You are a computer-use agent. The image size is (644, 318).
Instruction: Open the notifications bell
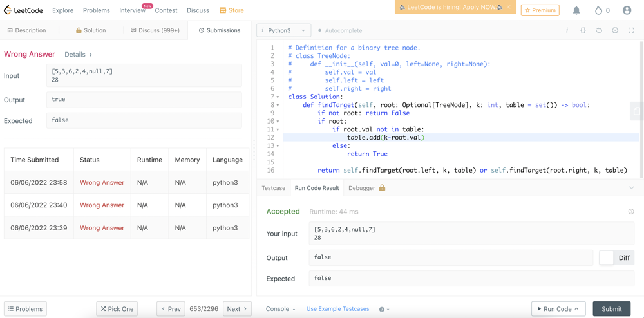(576, 10)
